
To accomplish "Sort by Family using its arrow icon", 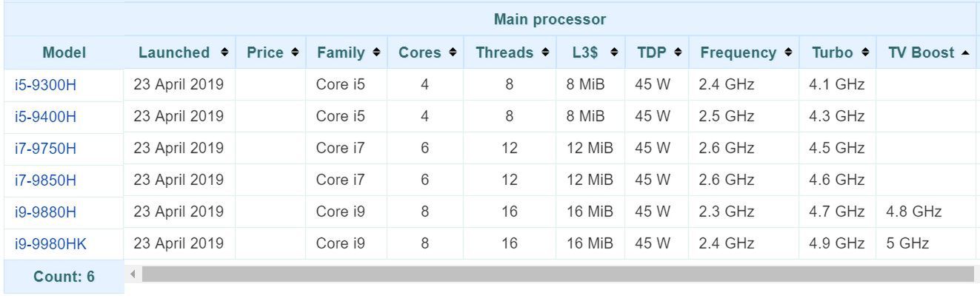I will tap(376, 53).
